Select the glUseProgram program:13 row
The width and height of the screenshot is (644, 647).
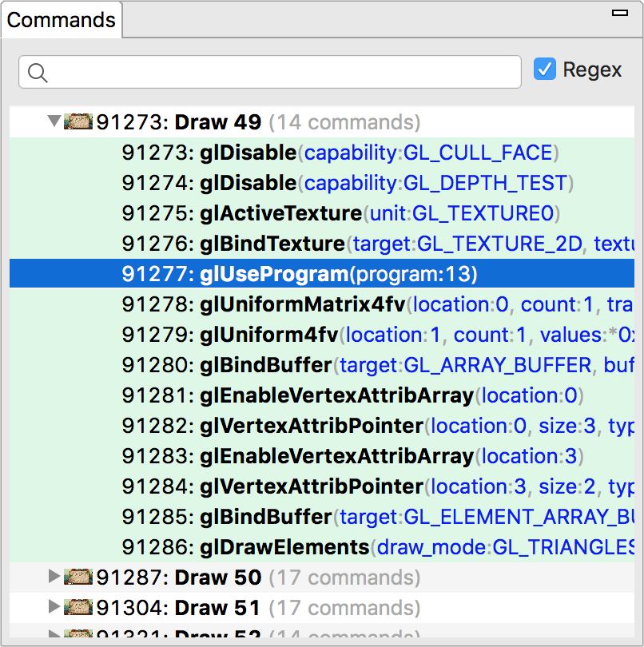point(322,273)
